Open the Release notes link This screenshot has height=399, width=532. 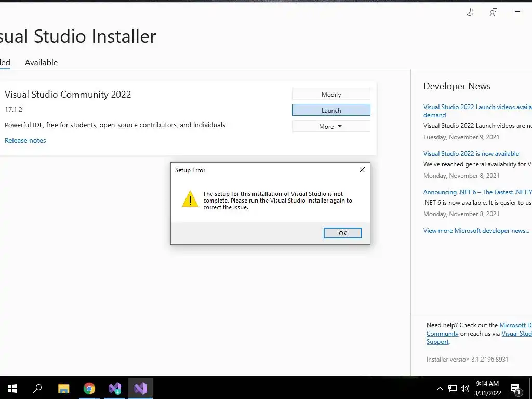point(25,140)
